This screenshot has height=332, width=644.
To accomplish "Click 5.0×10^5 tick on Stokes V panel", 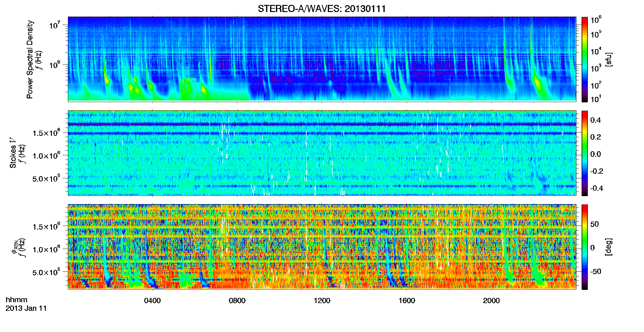I will click(46, 178).
